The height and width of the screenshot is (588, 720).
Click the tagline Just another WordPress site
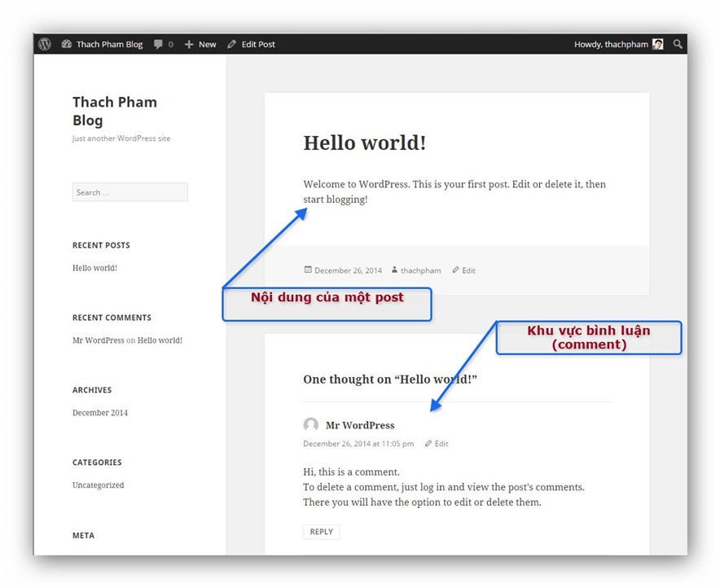click(x=121, y=138)
